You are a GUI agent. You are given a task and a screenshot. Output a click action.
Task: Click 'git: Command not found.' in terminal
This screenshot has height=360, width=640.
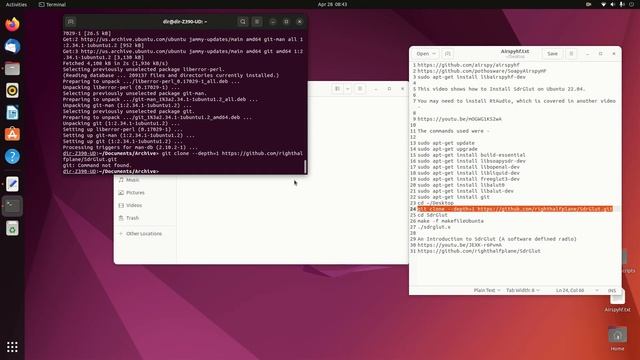98,166
